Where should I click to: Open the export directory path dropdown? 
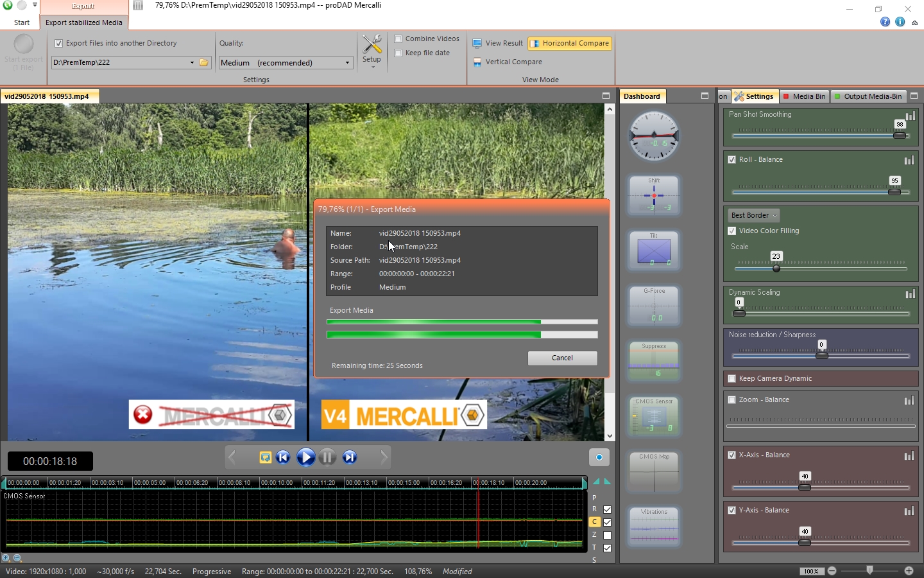pyautogui.click(x=192, y=63)
